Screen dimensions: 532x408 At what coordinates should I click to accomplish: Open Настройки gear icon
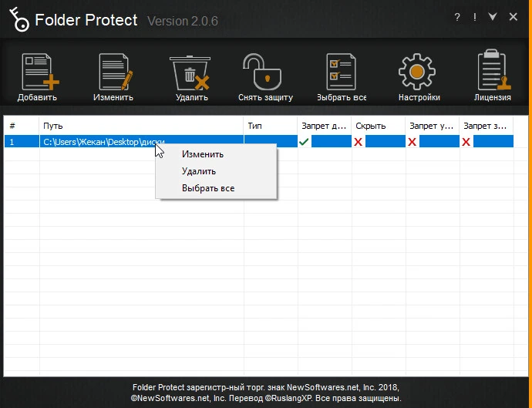click(417, 72)
